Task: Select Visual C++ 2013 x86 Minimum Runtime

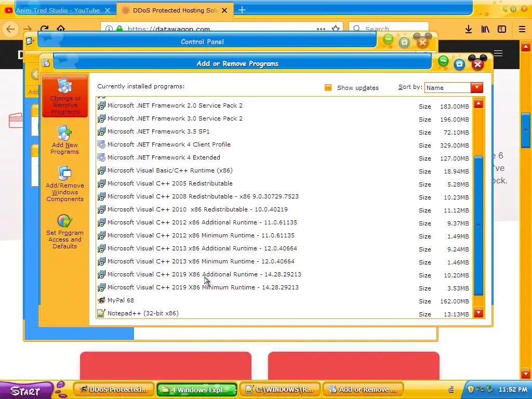Action: click(201, 261)
